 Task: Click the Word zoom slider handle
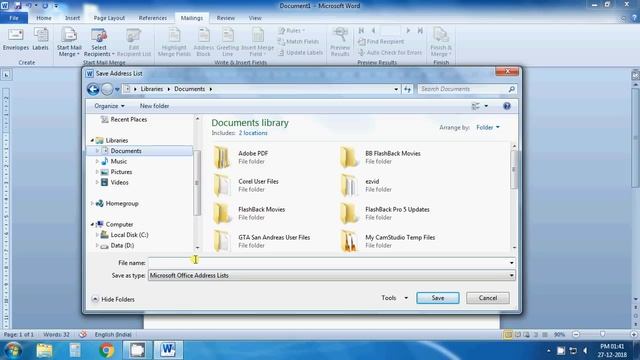[x=603, y=334]
